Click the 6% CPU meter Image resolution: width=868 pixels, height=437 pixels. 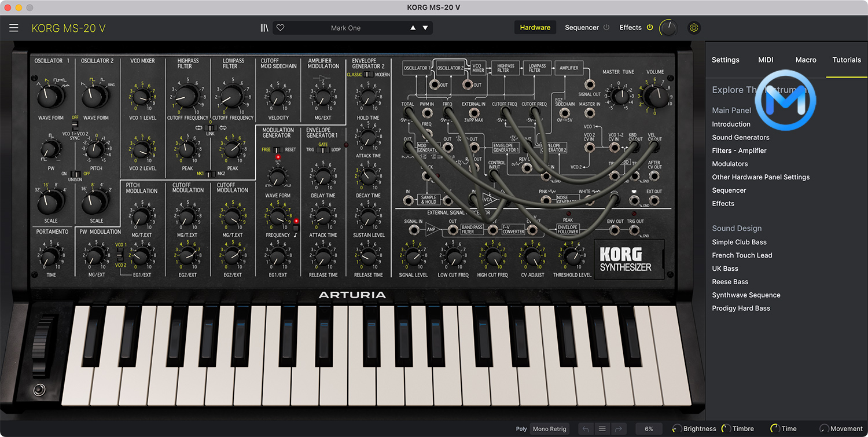(649, 429)
